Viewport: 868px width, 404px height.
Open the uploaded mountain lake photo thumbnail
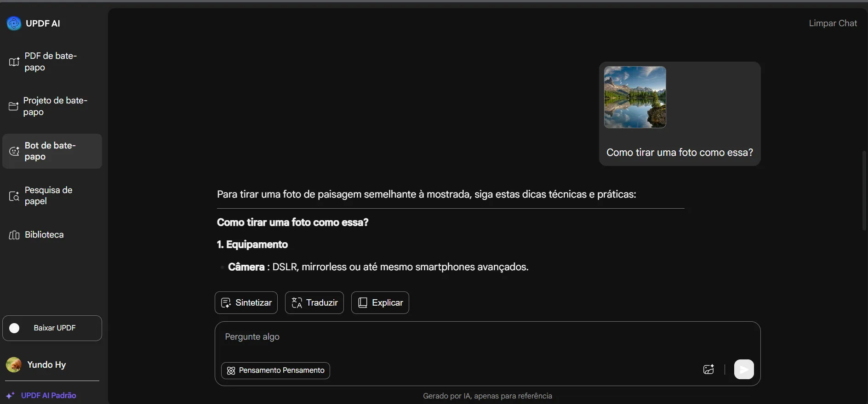(x=635, y=97)
